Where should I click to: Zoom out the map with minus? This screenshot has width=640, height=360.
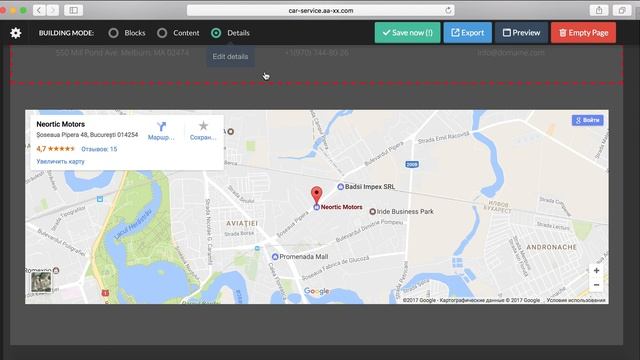(596, 285)
